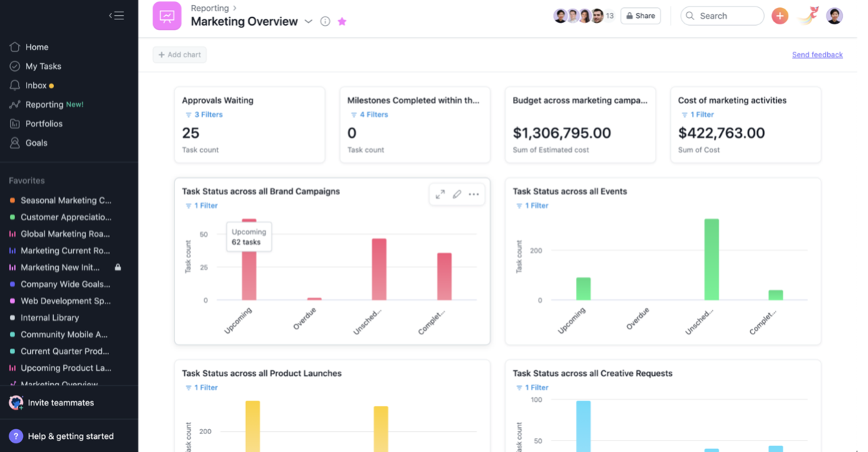Open 1 Filter on Brand Campaigns chart
This screenshot has height=452, width=868.
[x=201, y=206]
